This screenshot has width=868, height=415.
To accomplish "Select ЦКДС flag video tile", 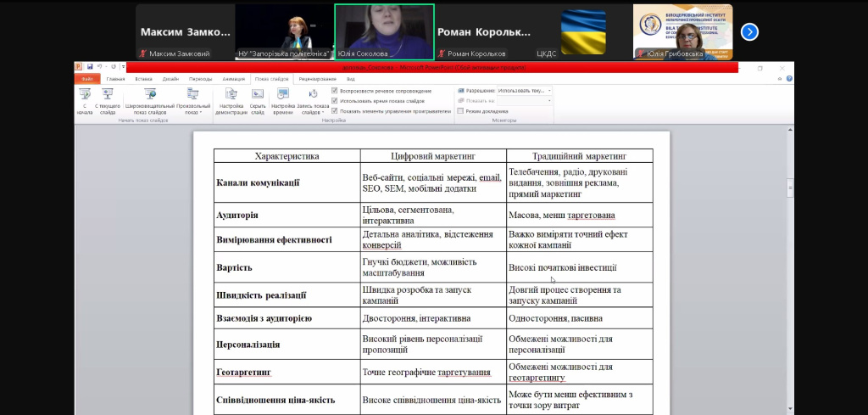I will point(583,32).
